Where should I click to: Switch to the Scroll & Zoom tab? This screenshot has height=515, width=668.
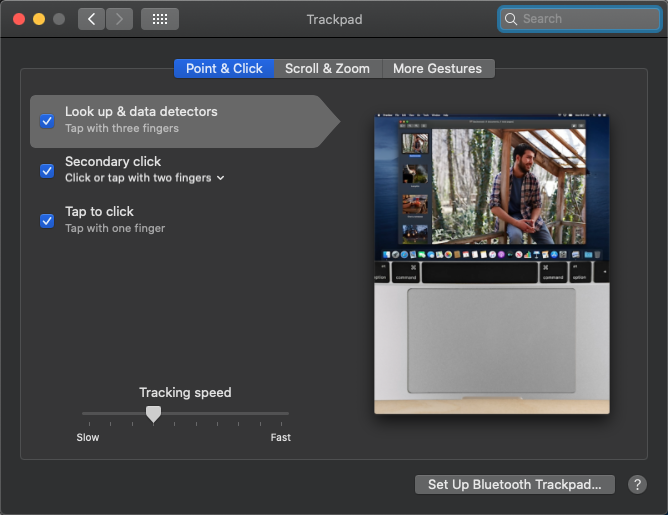click(328, 69)
